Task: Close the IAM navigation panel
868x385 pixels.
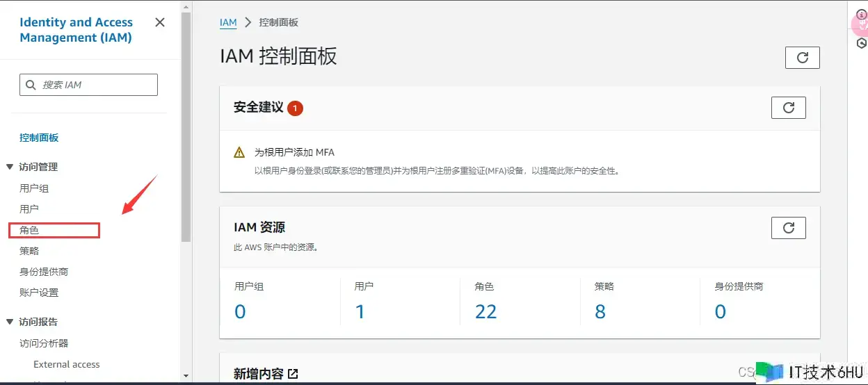Action: [160, 22]
